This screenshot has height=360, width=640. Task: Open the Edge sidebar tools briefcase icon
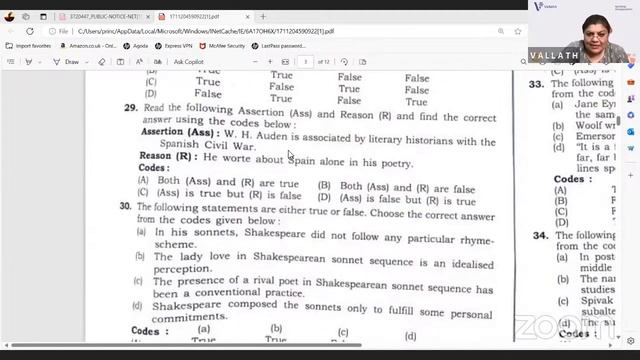(631, 82)
